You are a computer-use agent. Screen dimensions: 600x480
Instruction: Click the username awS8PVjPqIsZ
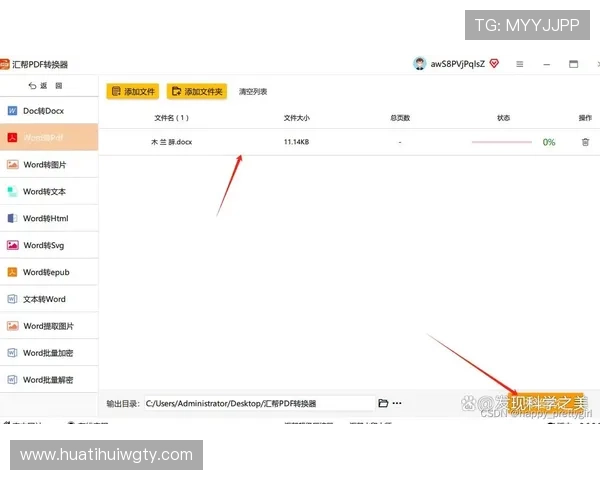point(458,64)
